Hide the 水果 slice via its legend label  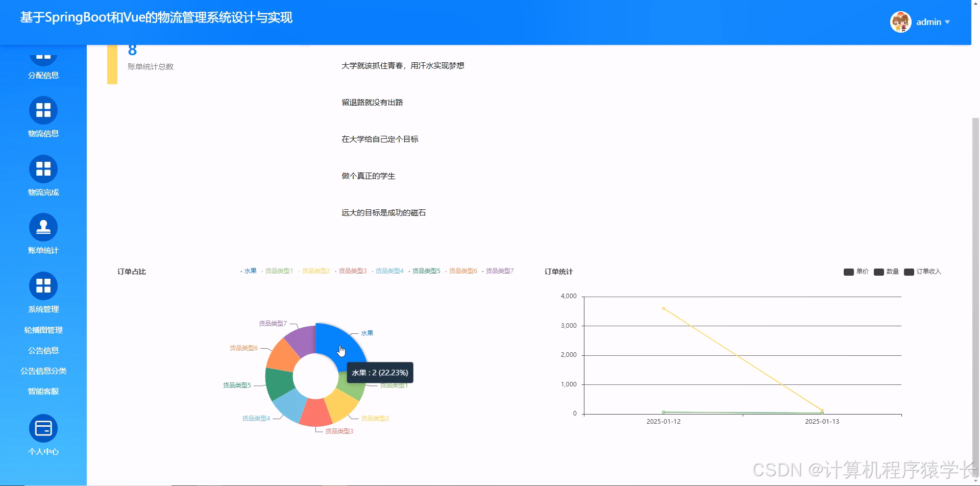[250, 271]
